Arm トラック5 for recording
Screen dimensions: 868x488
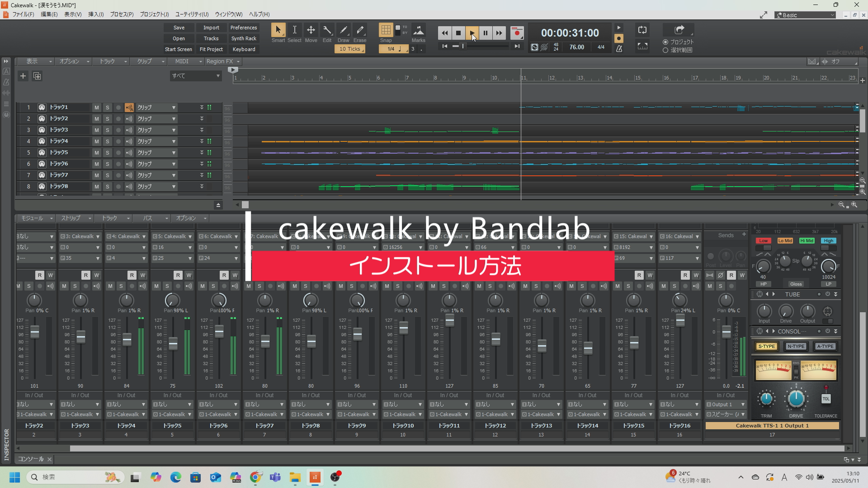pyautogui.click(x=118, y=153)
